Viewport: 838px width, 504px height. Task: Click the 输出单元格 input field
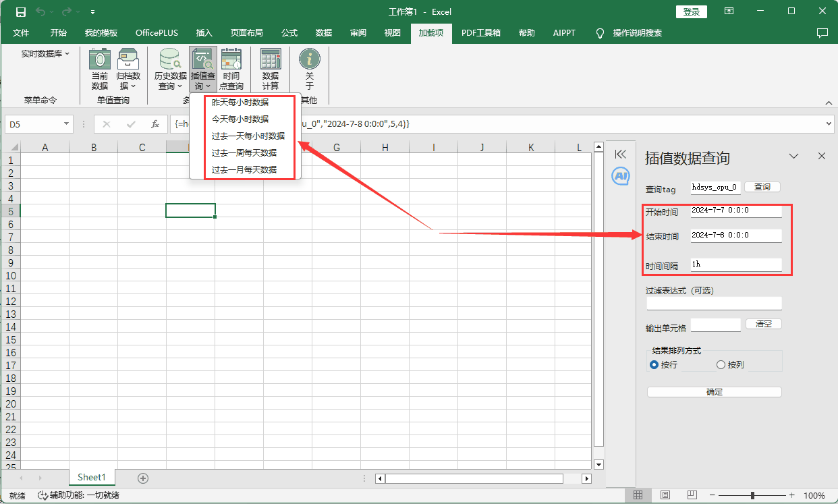(715, 324)
